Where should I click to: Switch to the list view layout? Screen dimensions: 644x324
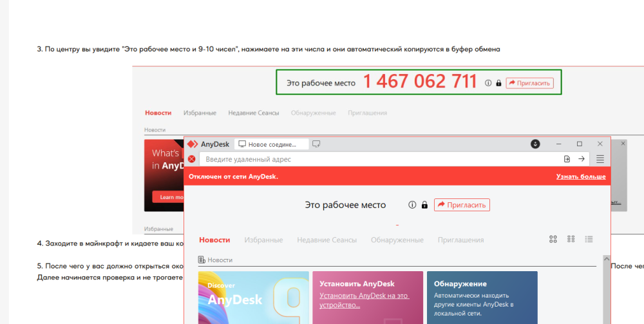tap(589, 239)
